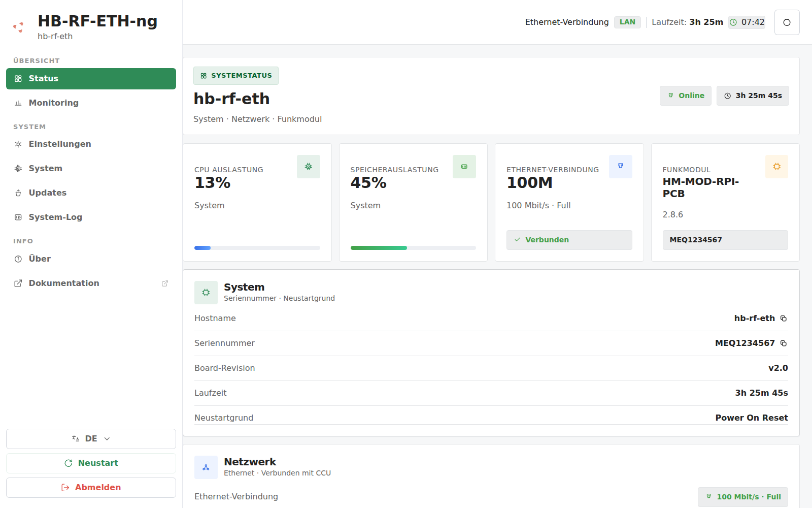Click the Status grid icon in sidebar
812x508 pixels.
18,79
